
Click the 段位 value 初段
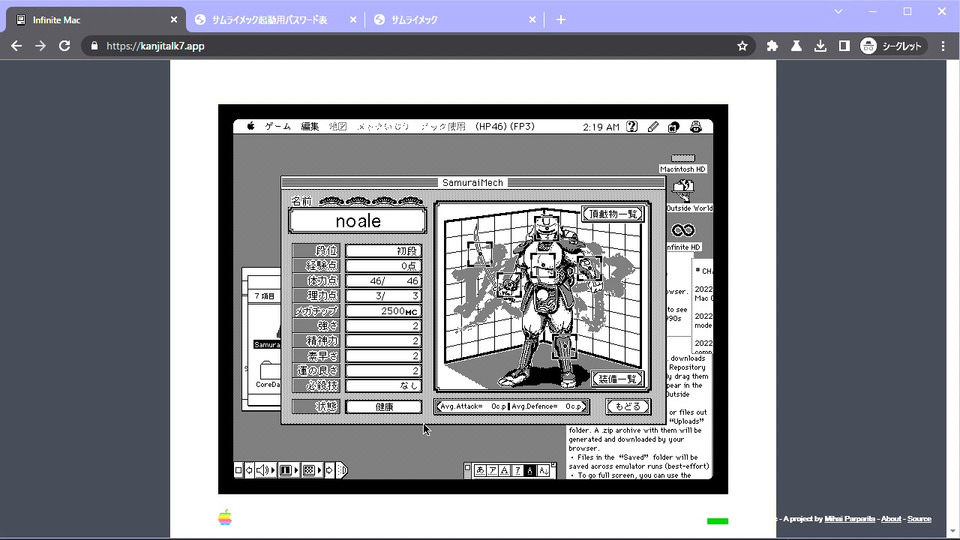383,250
